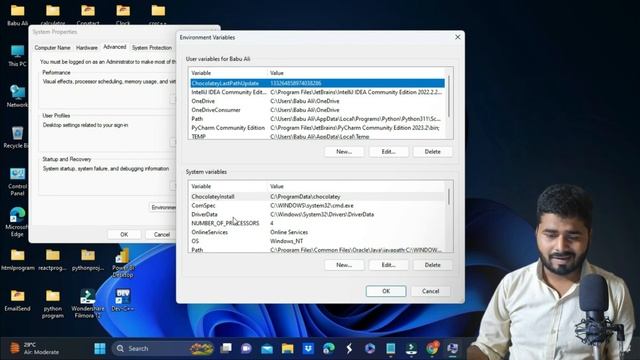Select PyCharm Community Edition variable row
The image size is (640, 360).
click(318, 128)
